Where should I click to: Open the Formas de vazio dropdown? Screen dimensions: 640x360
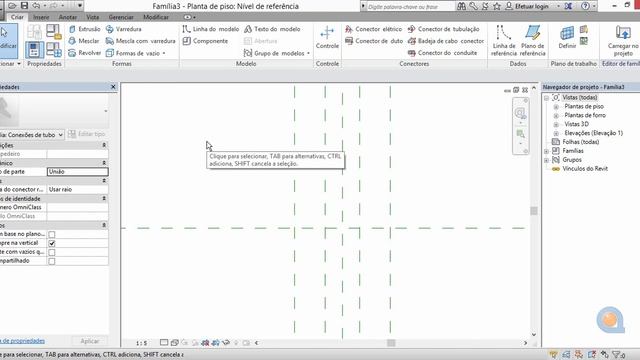[x=136, y=53]
